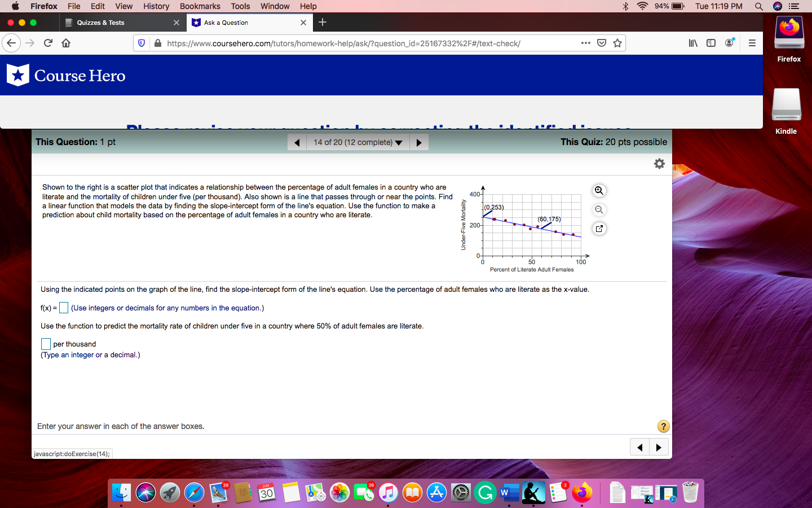Screen dimensions: 812x508
Task: Open the Bookmarks menu
Action: (x=200, y=6)
